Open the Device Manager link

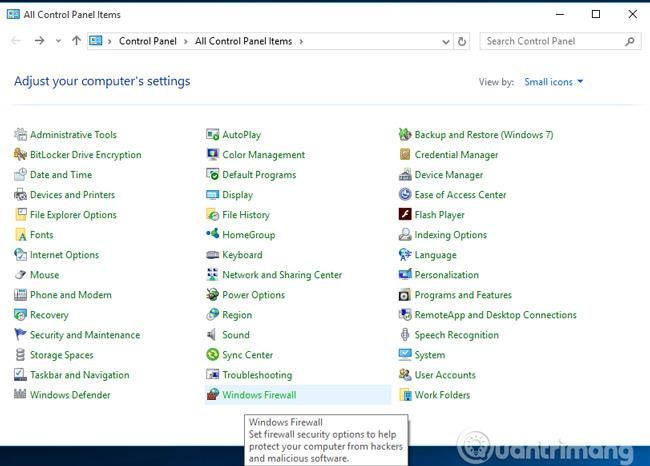coord(449,175)
